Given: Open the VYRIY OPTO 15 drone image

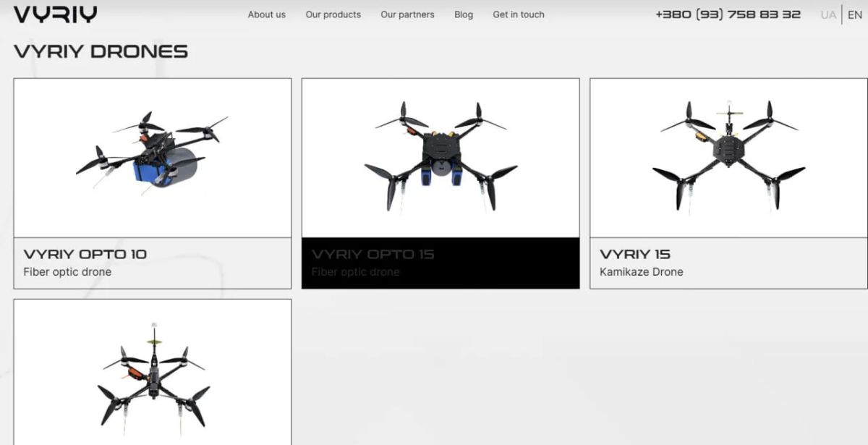Looking at the screenshot, I should [441, 158].
